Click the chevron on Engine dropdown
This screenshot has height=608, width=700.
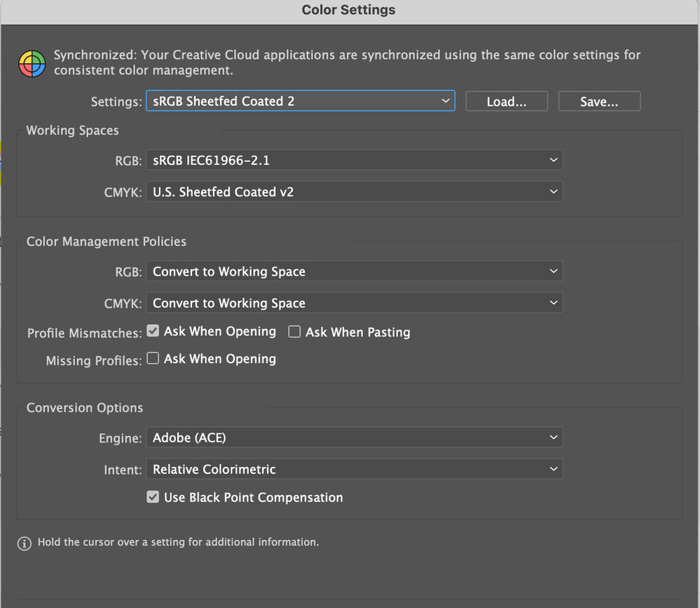point(553,438)
